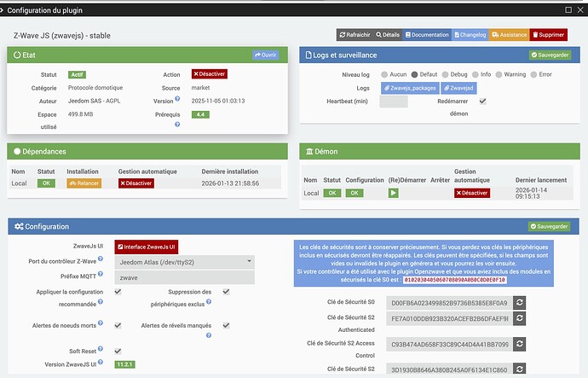Viewport: 588px width, 378px height.
Task: Regenerate the S2 Access Control key
Action: 519,344
